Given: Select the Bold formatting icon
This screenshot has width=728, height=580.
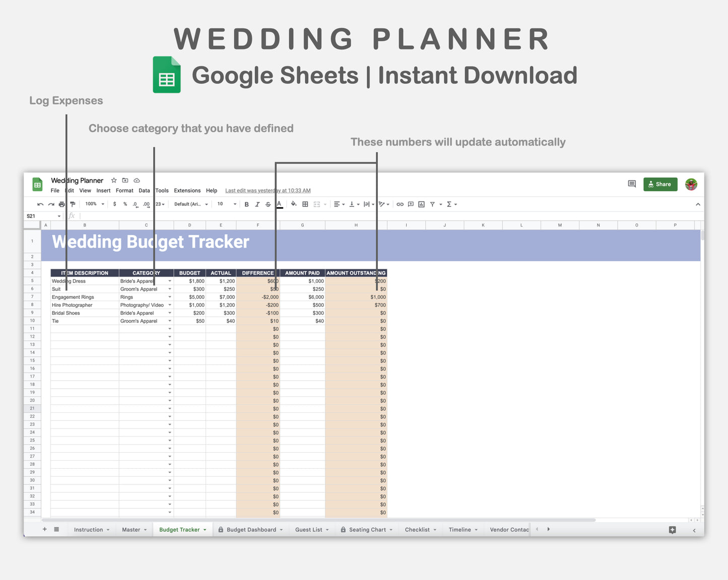Looking at the screenshot, I should tap(247, 204).
